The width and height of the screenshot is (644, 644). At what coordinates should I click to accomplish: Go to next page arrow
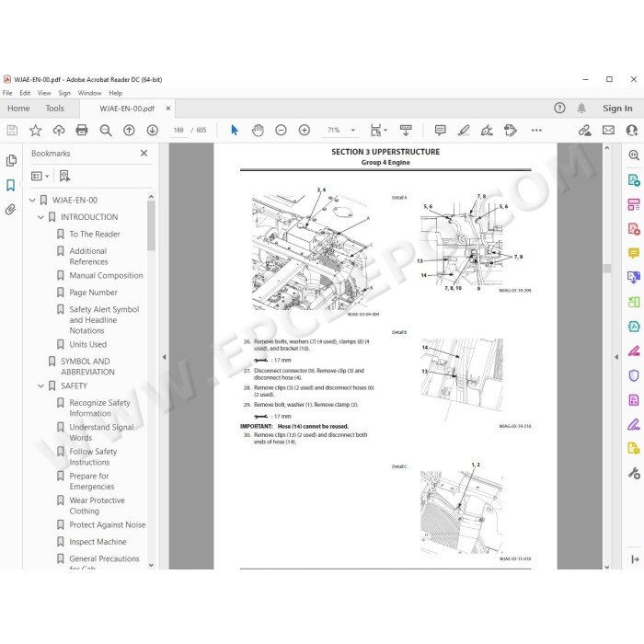tap(153, 131)
